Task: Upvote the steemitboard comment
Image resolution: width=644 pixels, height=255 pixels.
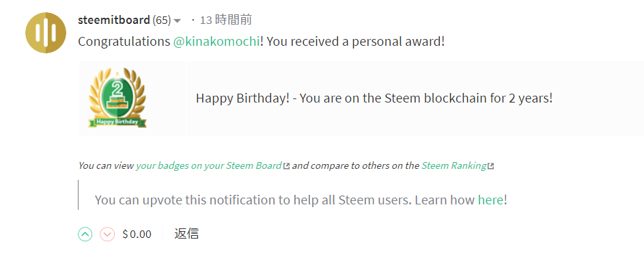Action: [85, 234]
